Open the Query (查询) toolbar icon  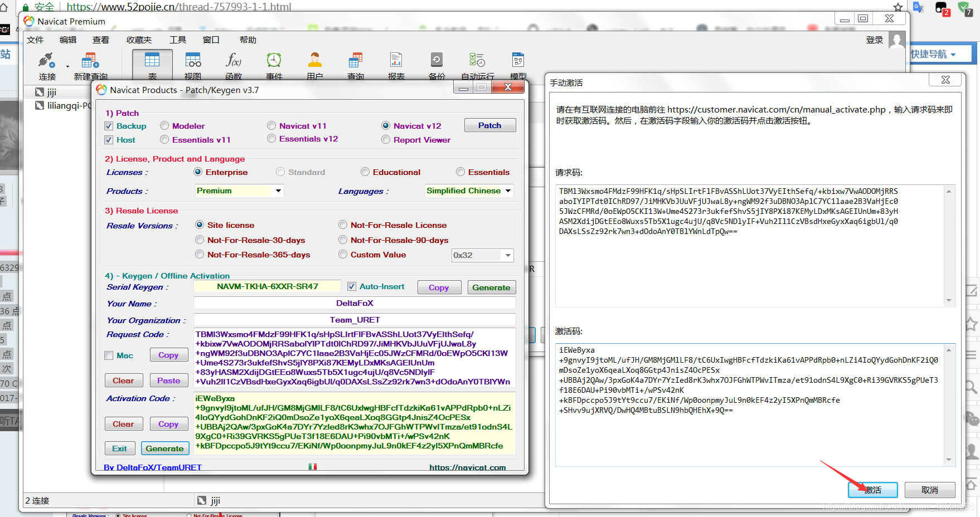pos(356,65)
